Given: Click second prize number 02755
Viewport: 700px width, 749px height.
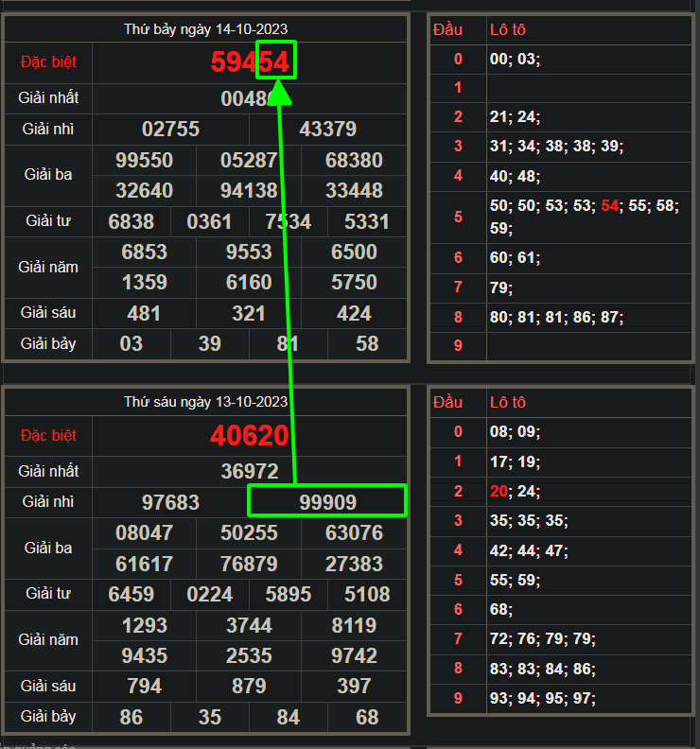Looking at the screenshot, I should [x=170, y=129].
